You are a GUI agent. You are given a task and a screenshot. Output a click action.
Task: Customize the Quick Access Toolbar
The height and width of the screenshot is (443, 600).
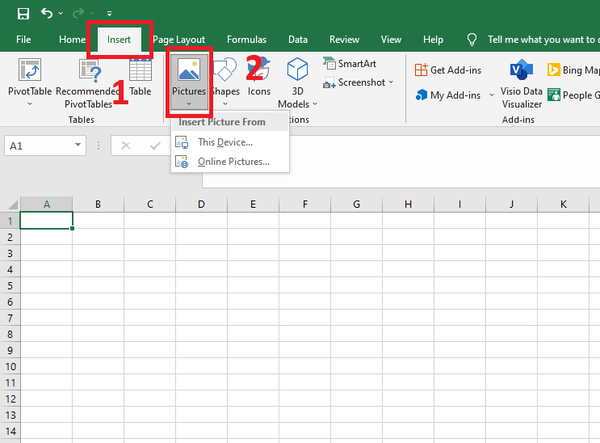109,14
